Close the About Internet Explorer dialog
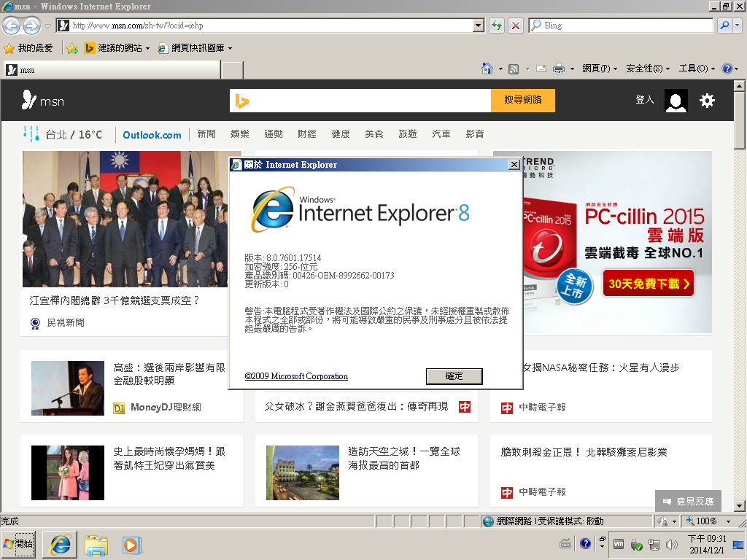The height and width of the screenshot is (560, 747). (x=514, y=165)
